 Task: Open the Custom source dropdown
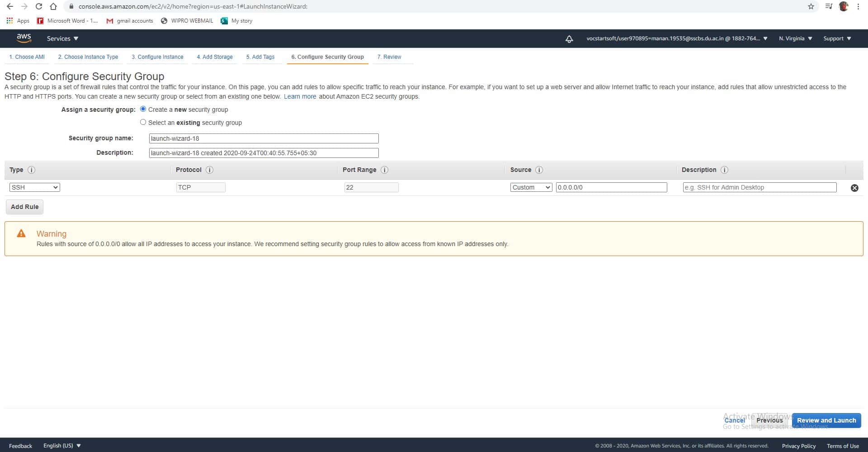coord(531,187)
